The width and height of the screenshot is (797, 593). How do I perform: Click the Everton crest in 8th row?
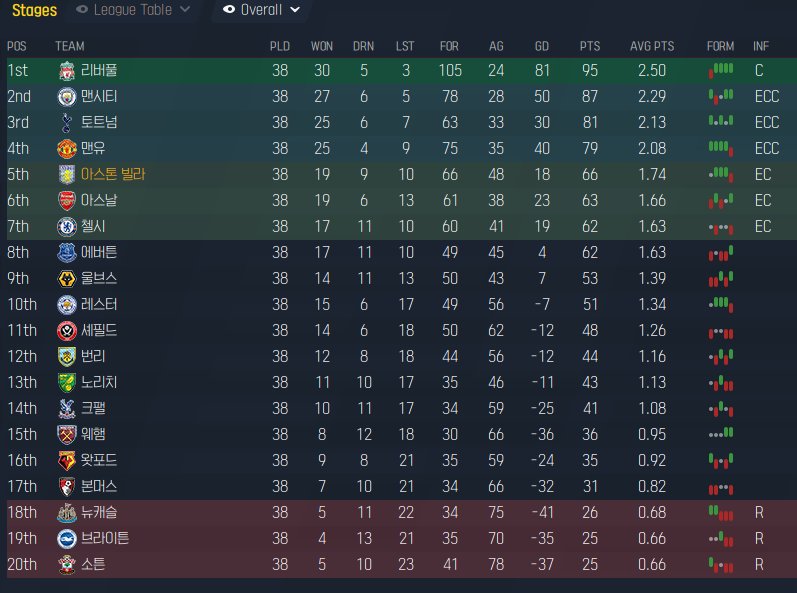pyautogui.click(x=67, y=253)
